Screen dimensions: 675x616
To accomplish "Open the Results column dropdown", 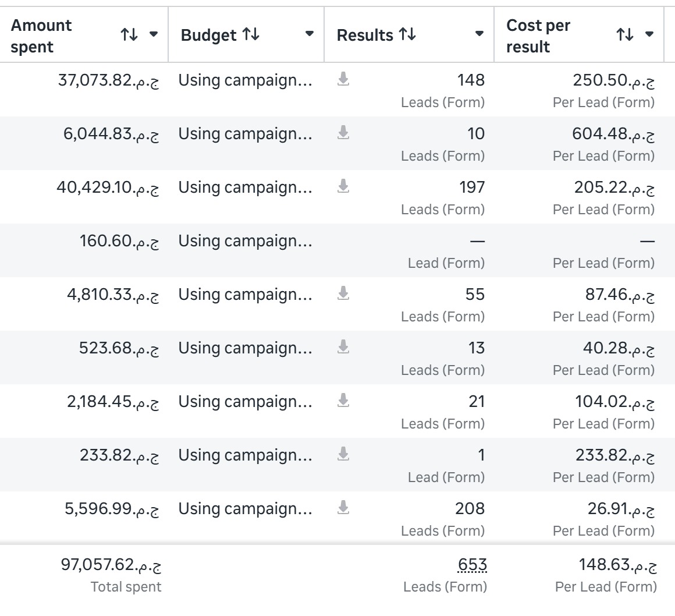I will [x=479, y=34].
